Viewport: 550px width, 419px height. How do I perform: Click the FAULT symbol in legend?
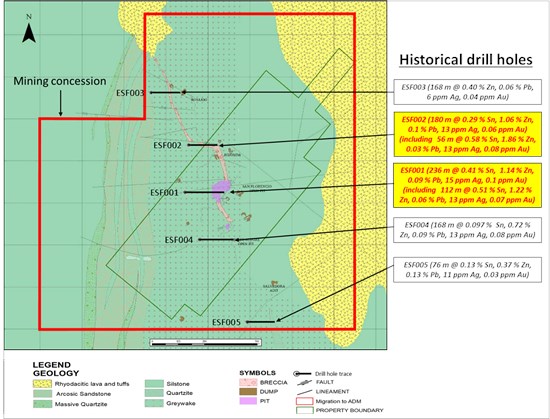coord(304,382)
